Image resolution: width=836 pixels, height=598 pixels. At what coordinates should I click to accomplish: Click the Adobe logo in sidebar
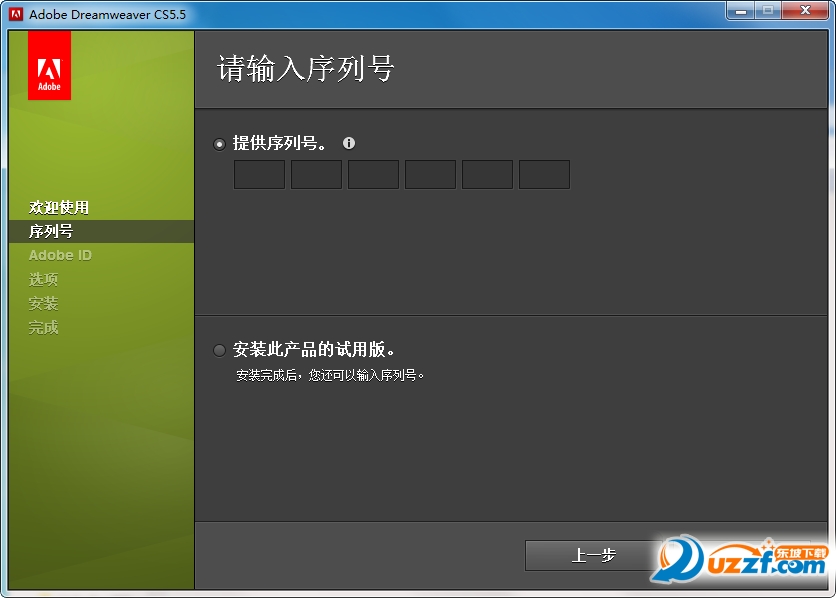coord(50,65)
